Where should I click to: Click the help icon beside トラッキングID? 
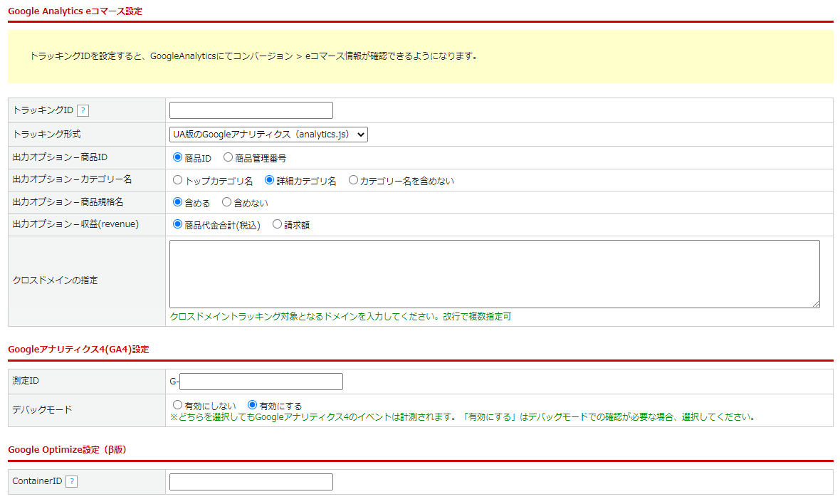tap(83, 110)
